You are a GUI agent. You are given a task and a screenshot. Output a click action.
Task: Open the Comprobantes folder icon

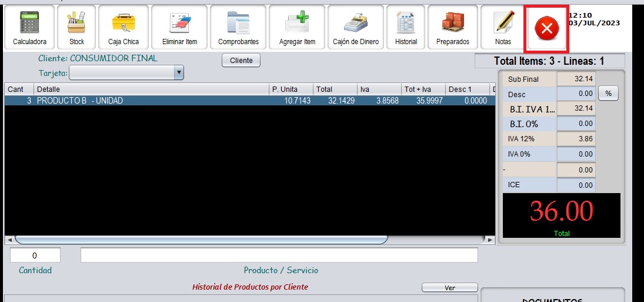[x=238, y=28]
